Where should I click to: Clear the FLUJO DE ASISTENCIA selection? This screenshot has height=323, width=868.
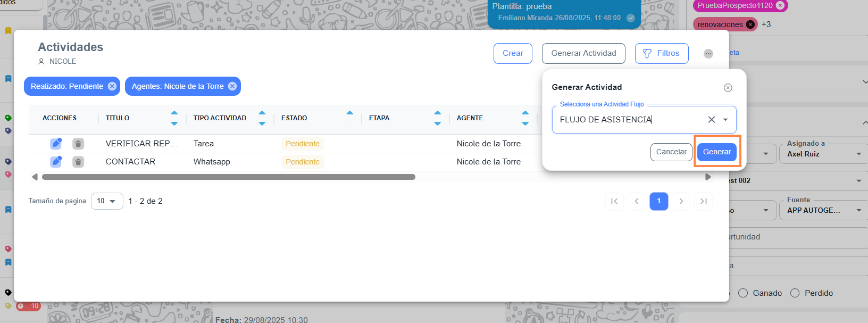pyautogui.click(x=711, y=120)
